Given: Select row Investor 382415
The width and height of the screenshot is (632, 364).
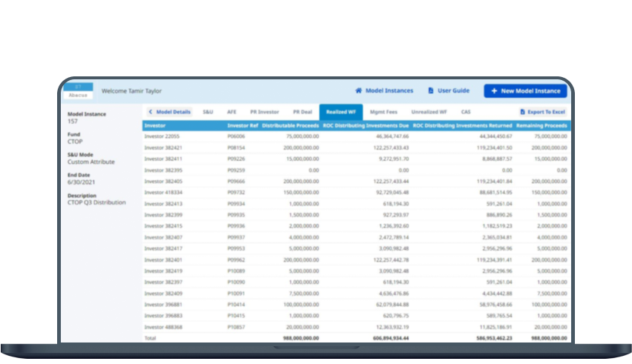Looking at the screenshot, I should (356, 226).
